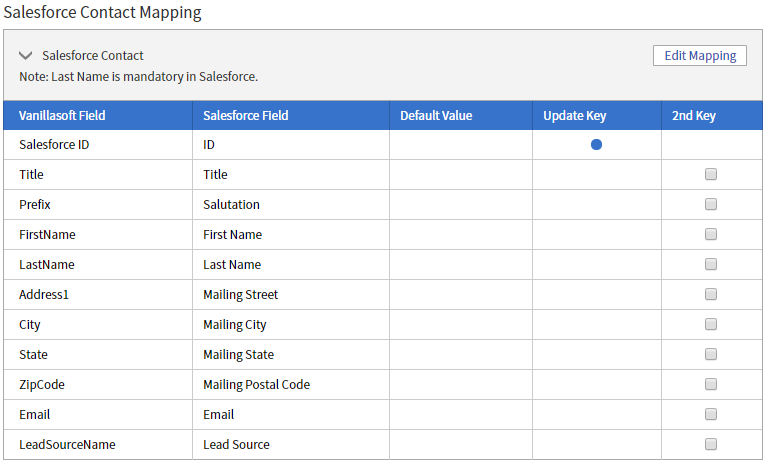
Task: Check 2nd Key box for Title row
Action: click(x=711, y=174)
